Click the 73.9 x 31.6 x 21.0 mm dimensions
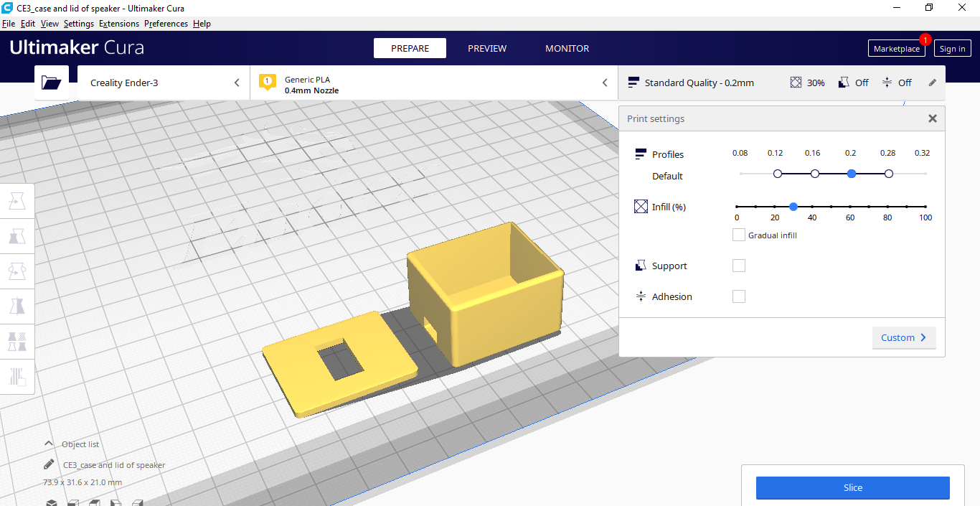980x506 pixels. tap(83, 482)
